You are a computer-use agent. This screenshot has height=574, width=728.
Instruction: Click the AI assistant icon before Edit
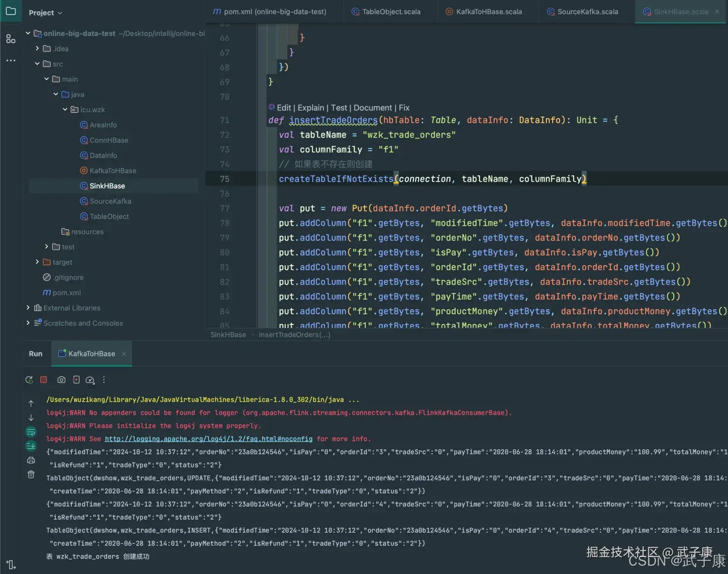pyautogui.click(x=272, y=107)
